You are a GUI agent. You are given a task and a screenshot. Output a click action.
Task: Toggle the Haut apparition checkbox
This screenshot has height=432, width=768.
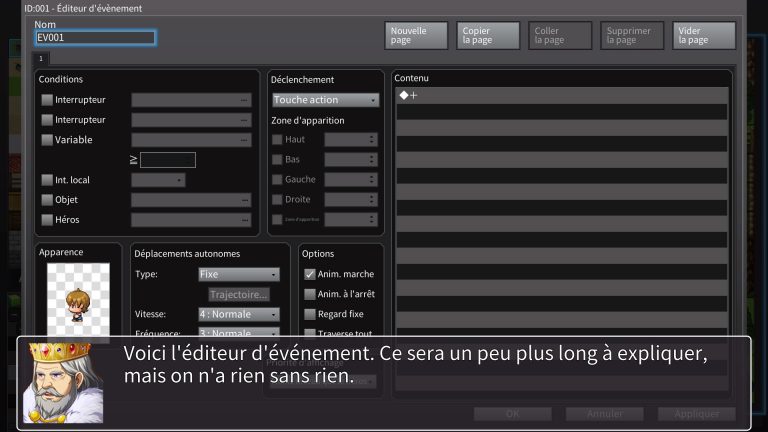pyautogui.click(x=277, y=140)
